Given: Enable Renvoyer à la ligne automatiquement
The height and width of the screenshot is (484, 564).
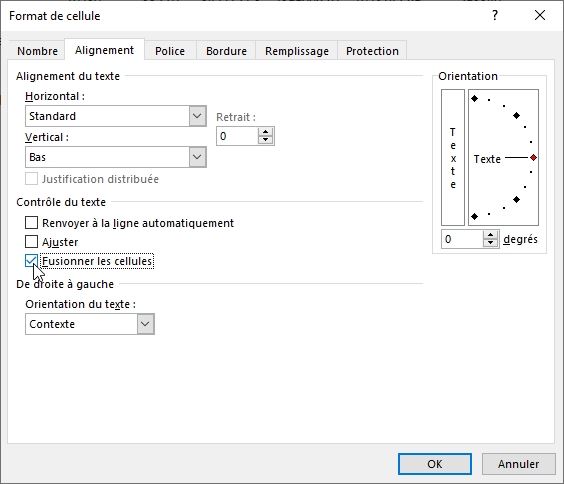Looking at the screenshot, I should pos(31,223).
